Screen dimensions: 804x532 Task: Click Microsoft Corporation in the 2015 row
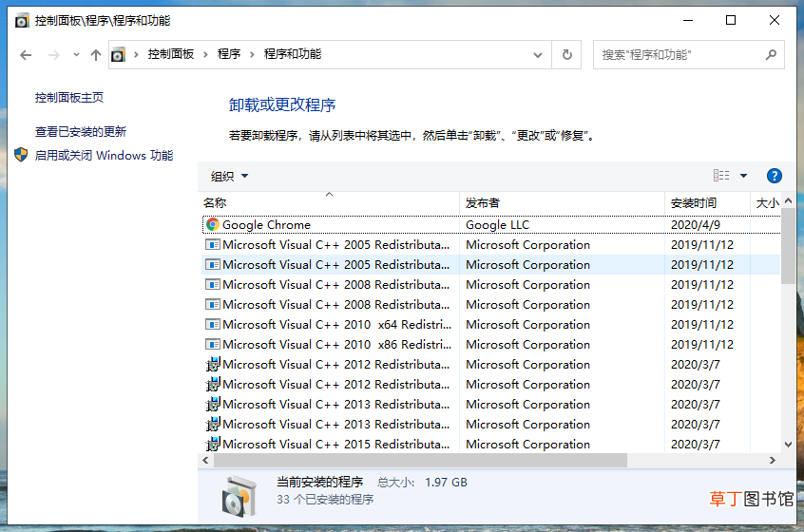pos(527,445)
